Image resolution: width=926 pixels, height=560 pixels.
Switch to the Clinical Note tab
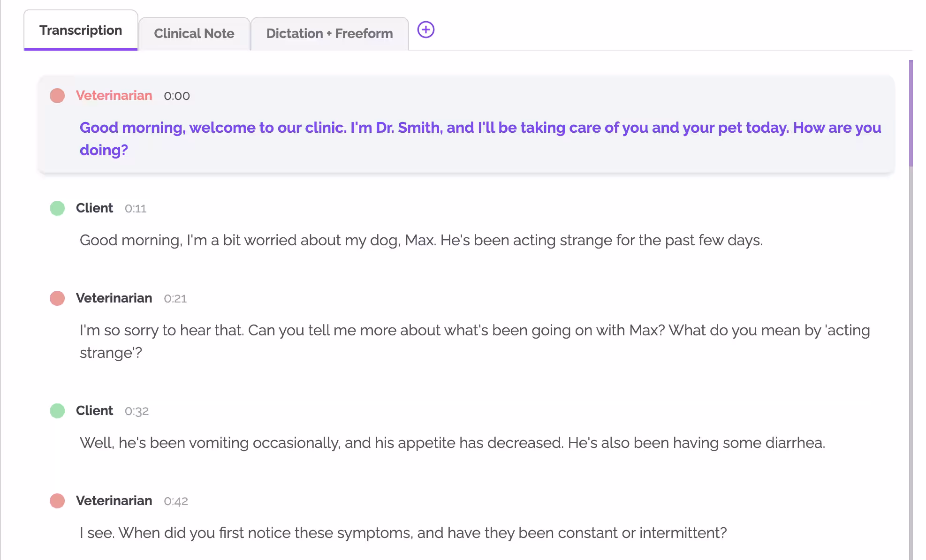tap(194, 33)
